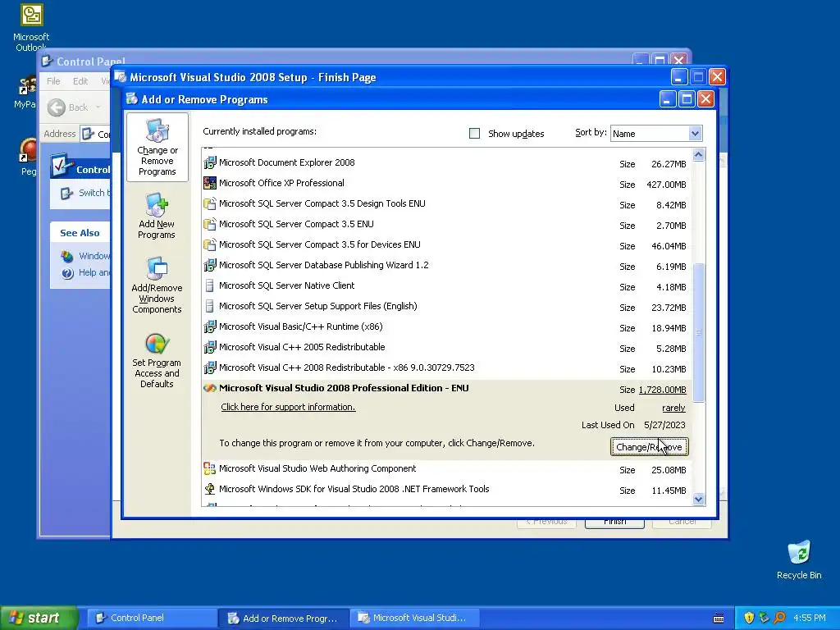Screen dimensions: 840x630
Task: Click Visual Basic/C++ Runtime (x86) icon
Action: (x=210, y=326)
